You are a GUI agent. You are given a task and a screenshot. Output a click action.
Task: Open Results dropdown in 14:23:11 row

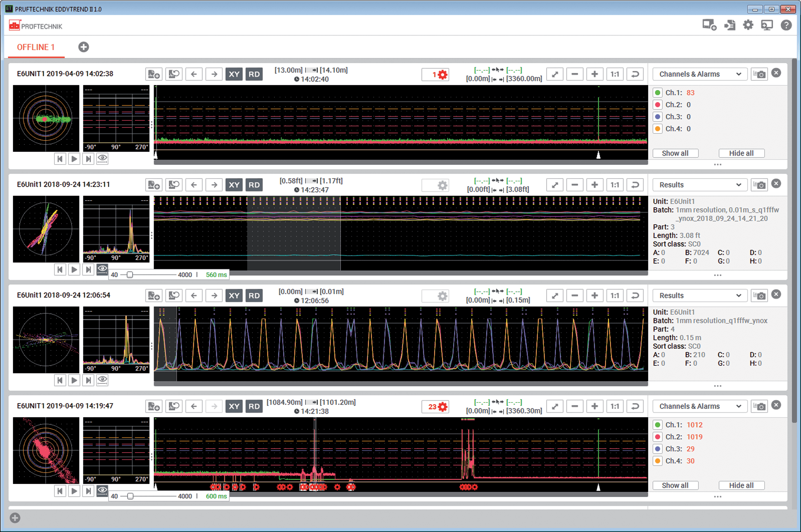[700, 185]
